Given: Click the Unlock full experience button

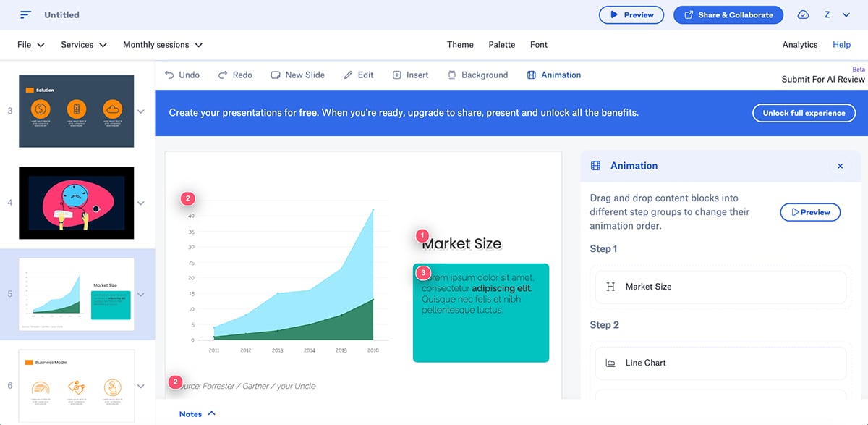Looking at the screenshot, I should tap(804, 113).
